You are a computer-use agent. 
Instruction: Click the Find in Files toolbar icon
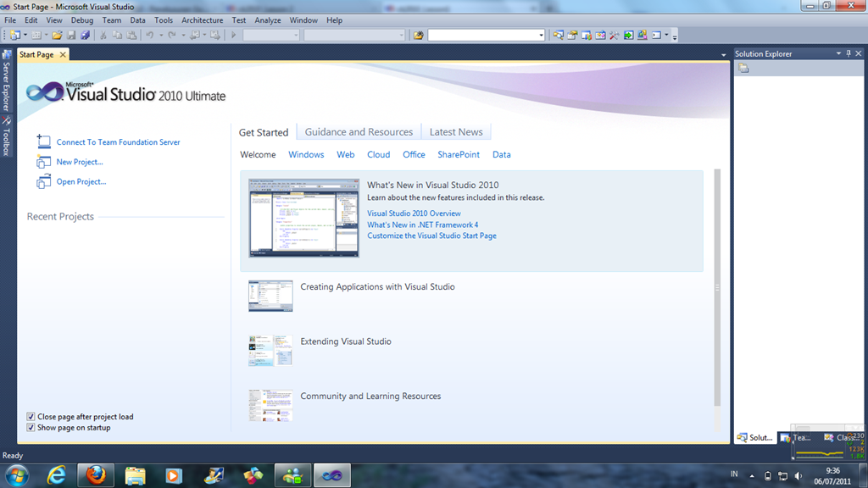(x=419, y=36)
